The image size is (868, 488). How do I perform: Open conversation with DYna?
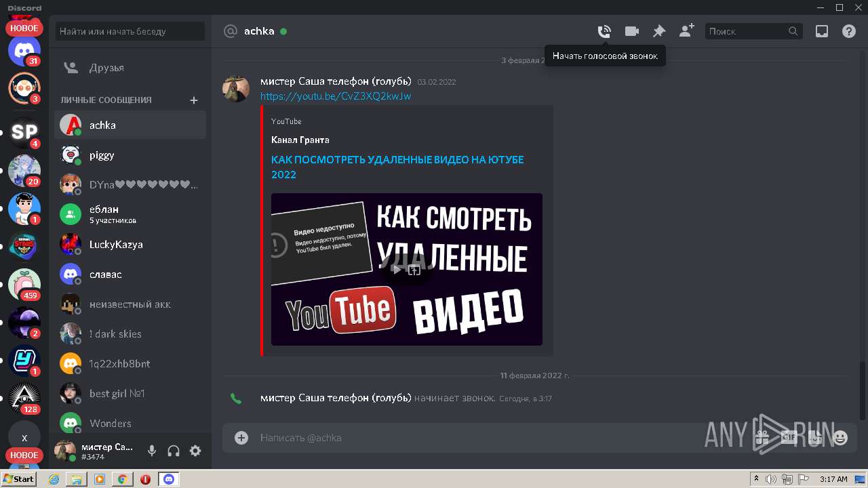pyautogui.click(x=130, y=185)
